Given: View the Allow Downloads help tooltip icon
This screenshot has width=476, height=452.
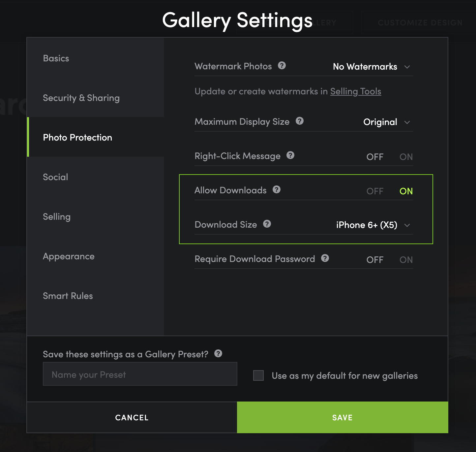Looking at the screenshot, I should pos(277,190).
